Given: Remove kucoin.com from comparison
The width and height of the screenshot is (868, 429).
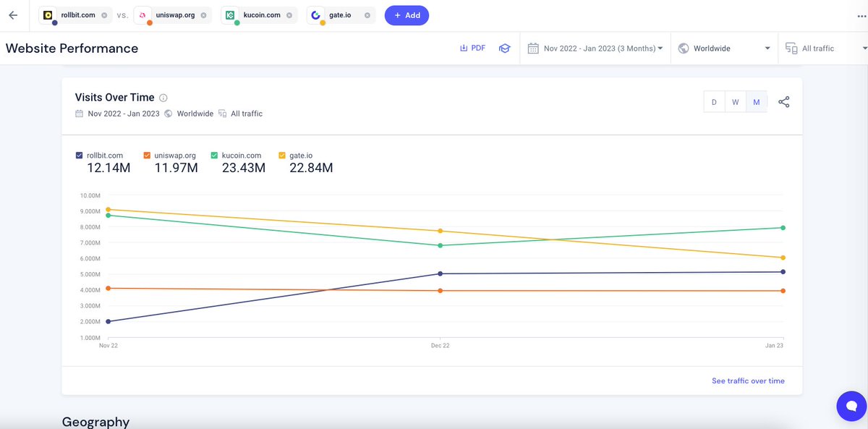Looking at the screenshot, I should pyautogui.click(x=289, y=15).
